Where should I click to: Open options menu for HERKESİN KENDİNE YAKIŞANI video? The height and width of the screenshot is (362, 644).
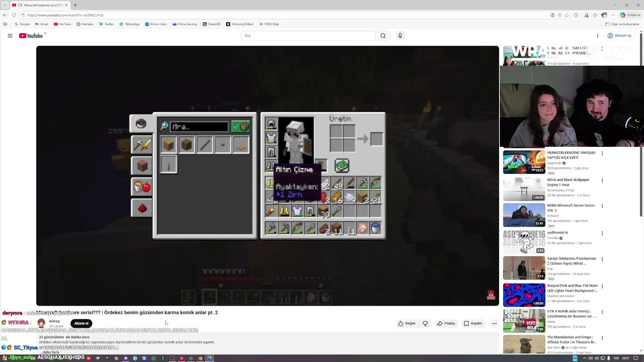602,153
